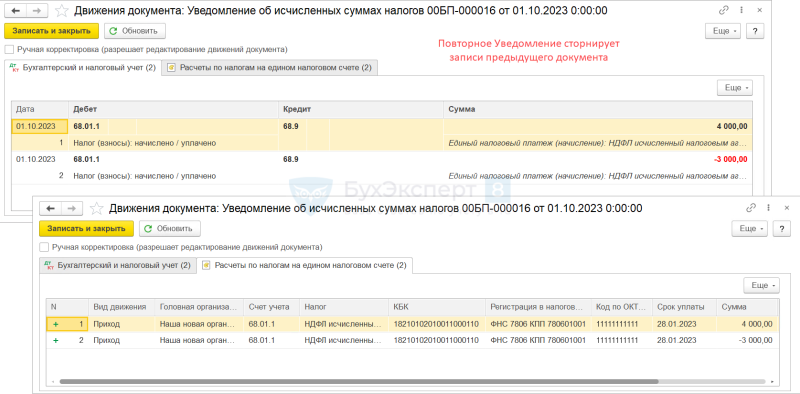Screen dimensions: 800x394
Task: Close the lower window
Action: point(786,208)
